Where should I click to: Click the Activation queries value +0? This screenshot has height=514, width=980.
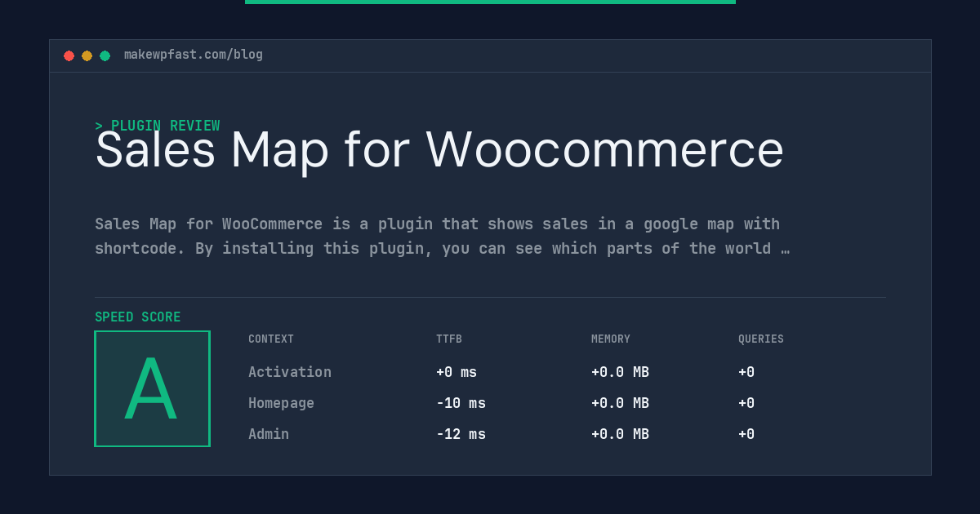coord(746,372)
